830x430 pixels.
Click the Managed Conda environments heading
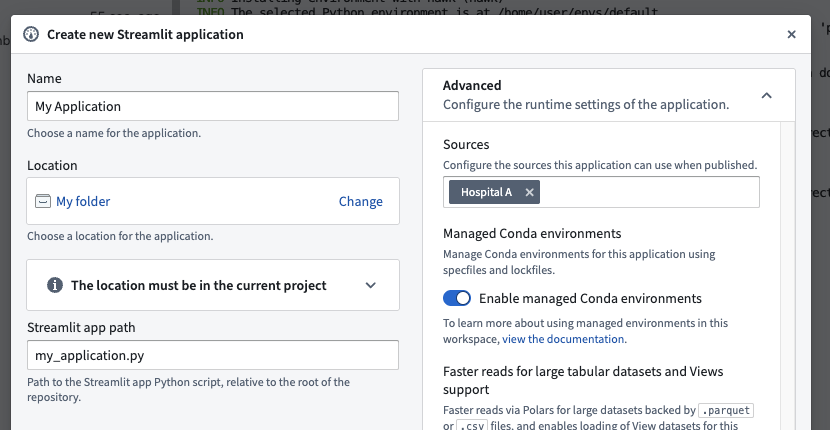(x=532, y=234)
